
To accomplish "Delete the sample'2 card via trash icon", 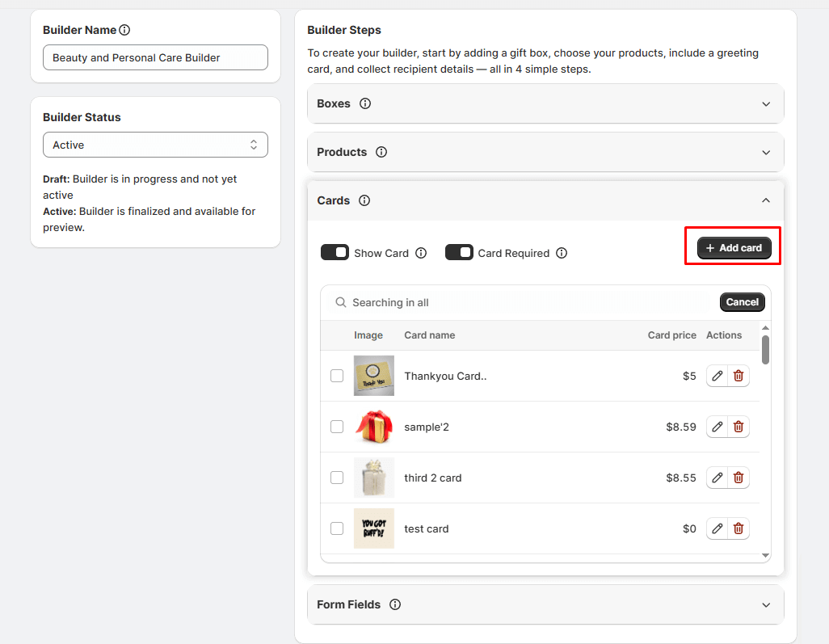I will [739, 427].
